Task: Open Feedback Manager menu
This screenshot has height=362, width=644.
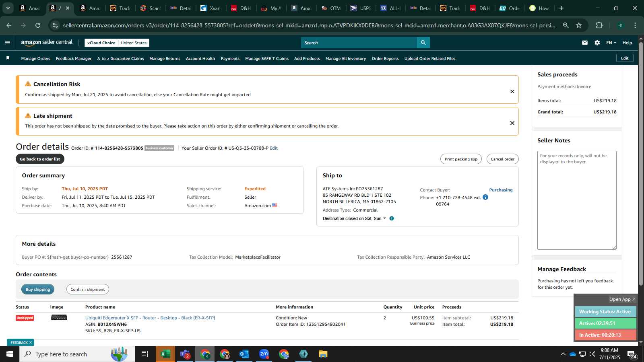Action: pyautogui.click(x=74, y=58)
